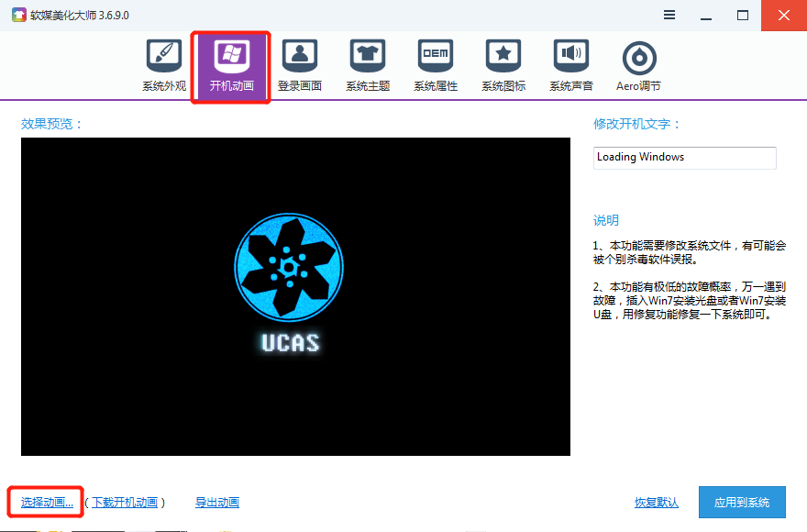The image size is (807, 532).
Task: Click the UCAS boot animation preview
Action: (295, 296)
